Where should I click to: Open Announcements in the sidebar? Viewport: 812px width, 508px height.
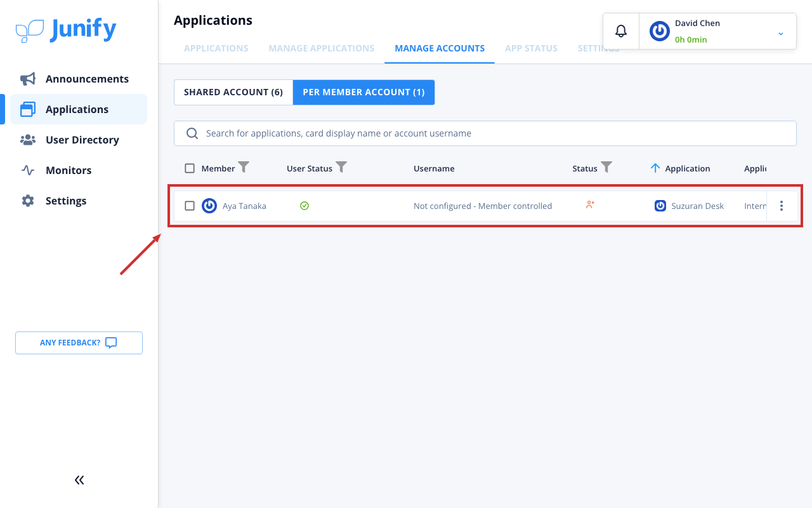(79, 79)
